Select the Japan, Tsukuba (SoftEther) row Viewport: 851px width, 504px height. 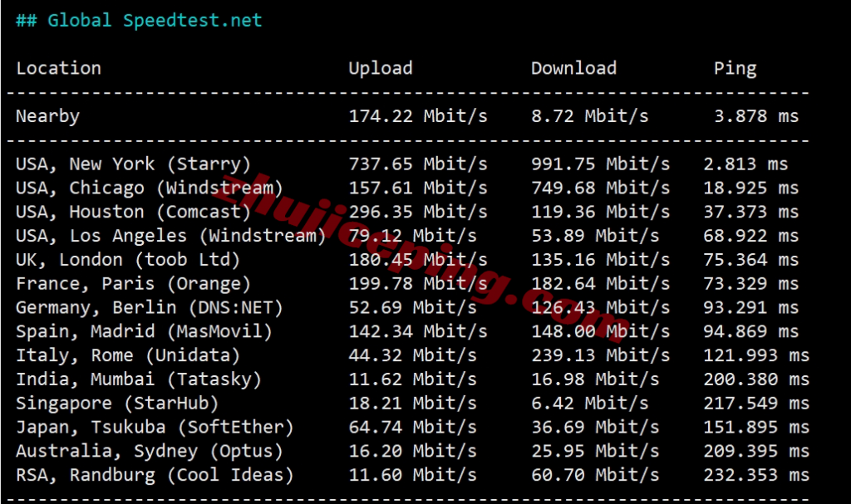pos(155,428)
